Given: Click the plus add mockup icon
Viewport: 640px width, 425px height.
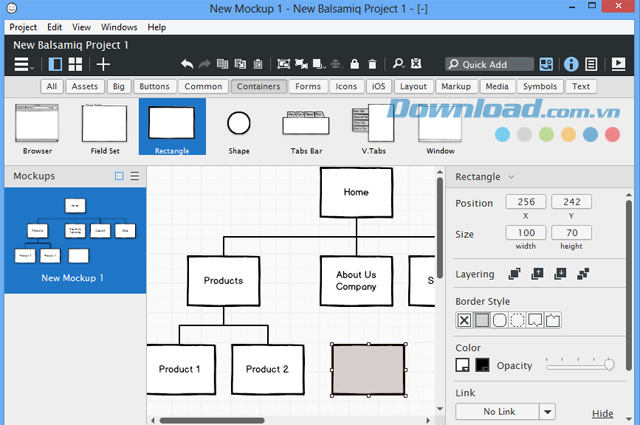Looking at the screenshot, I should coord(103,64).
